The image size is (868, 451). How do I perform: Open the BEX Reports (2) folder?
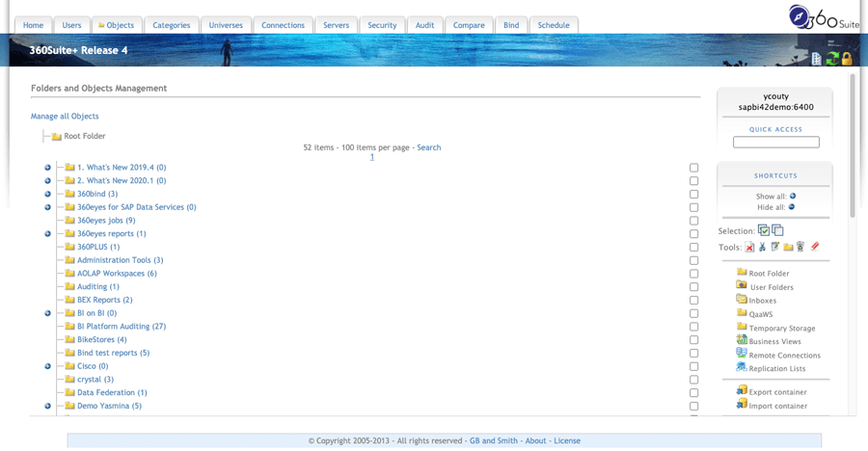click(x=104, y=300)
